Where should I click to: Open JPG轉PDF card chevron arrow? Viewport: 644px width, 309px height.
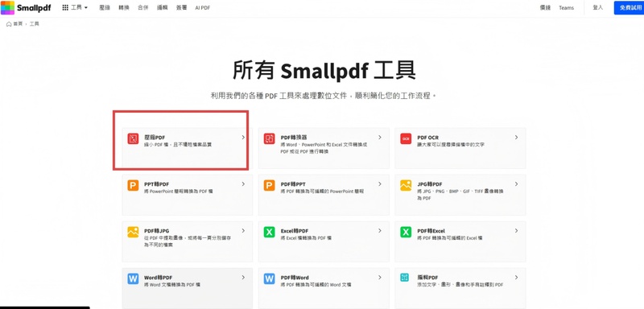click(x=516, y=184)
